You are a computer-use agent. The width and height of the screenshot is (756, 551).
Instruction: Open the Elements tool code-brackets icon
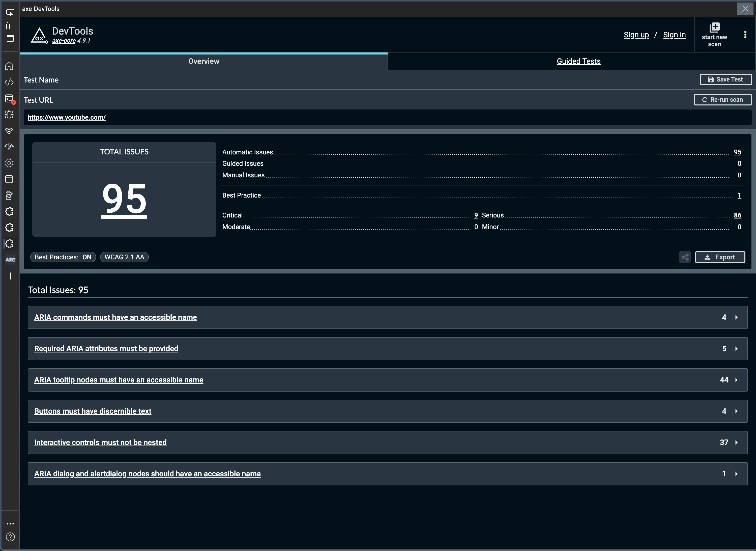point(9,82)
